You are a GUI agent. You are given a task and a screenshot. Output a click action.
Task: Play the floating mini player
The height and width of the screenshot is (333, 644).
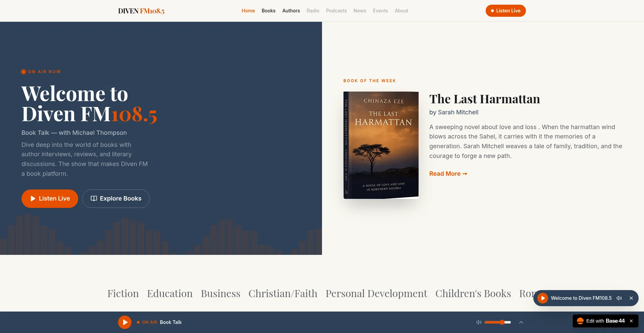coord(543,298)
